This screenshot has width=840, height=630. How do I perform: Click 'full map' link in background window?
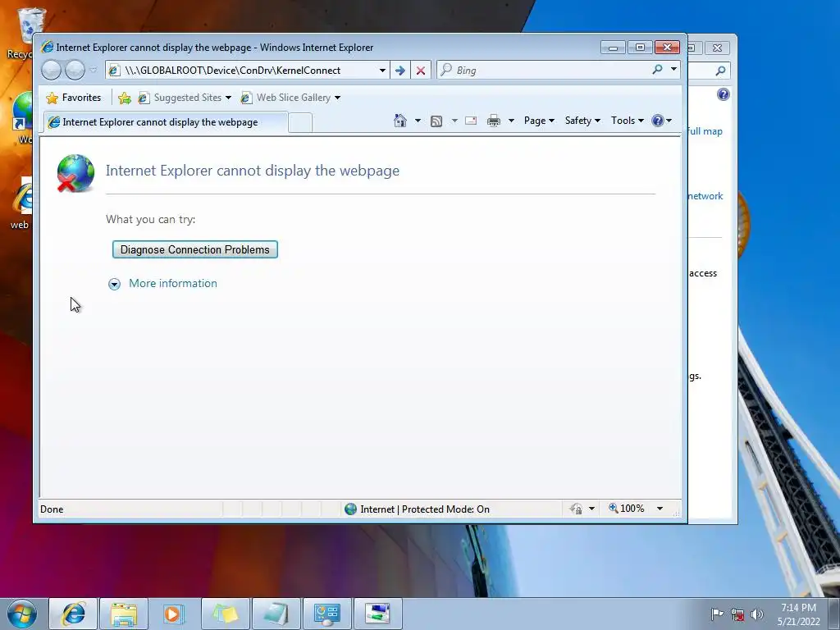click(x=705, y=131)
